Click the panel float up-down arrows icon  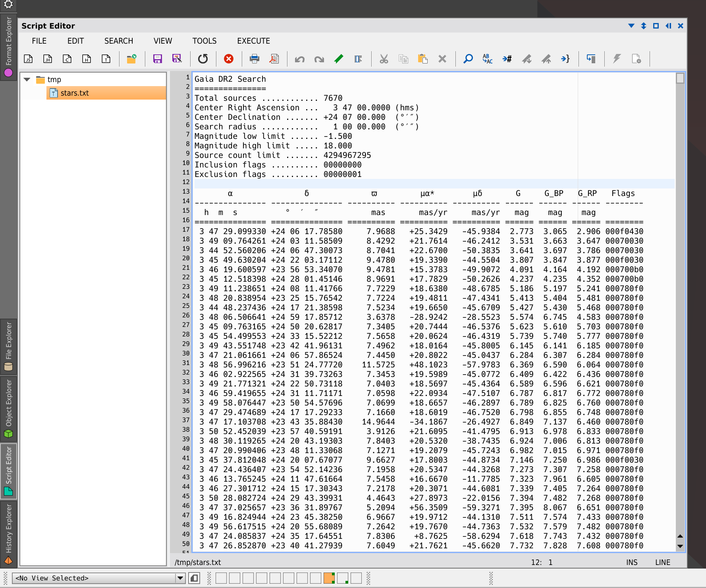coord(644,26)
